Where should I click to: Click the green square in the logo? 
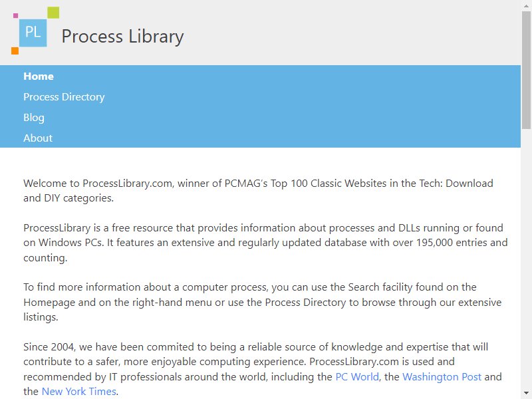[53, 13]
